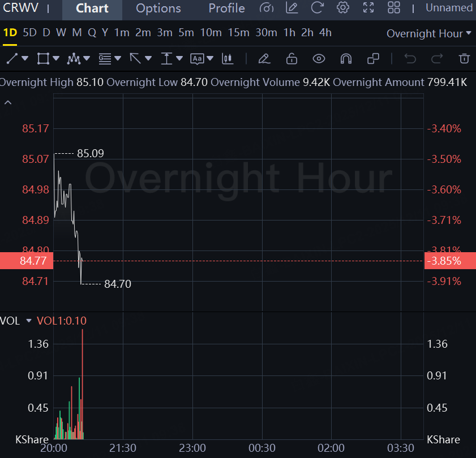The image size is (476, 458).
Task: Switch to the Options tab
Action: (158, 8)
